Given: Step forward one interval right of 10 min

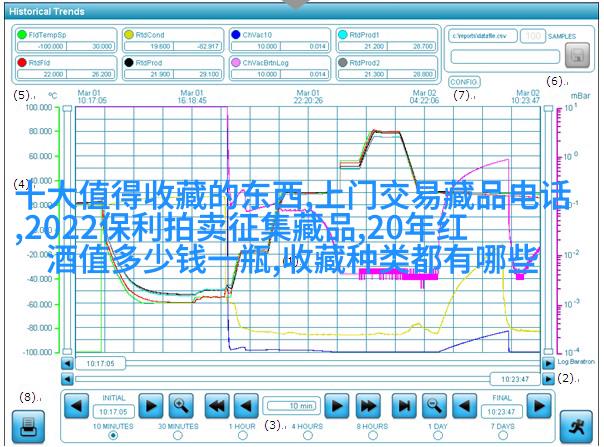Looking at the screenshot, I should click(337, 405).
